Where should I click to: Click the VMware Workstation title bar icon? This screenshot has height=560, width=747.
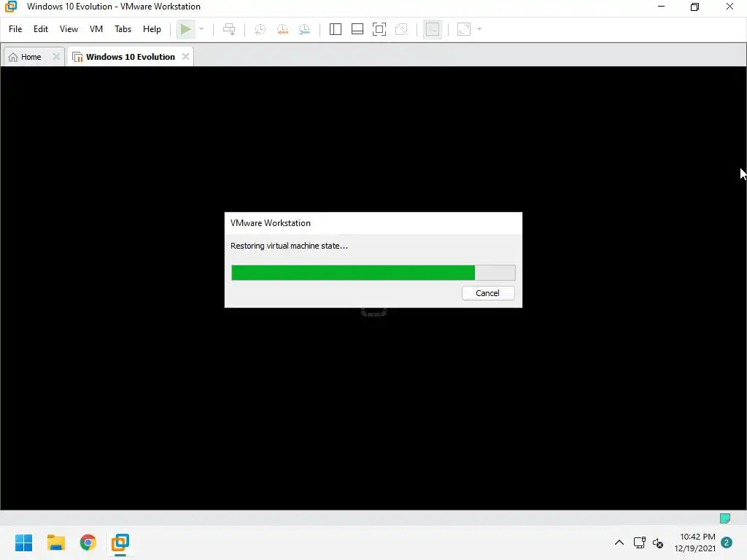11,7
